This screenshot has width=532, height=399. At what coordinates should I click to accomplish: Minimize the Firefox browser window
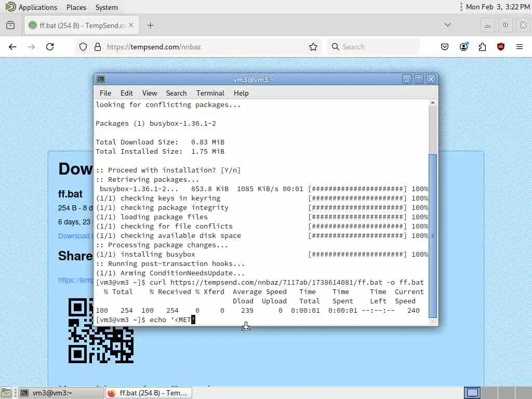487,25
